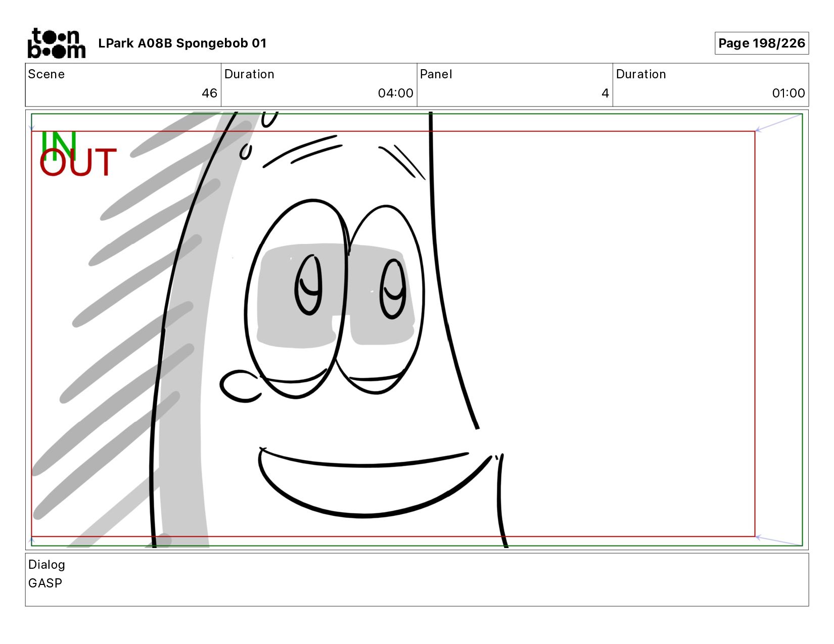Click the scene number '46'
The image size is (834, 644).
click(x=209, y=93)
